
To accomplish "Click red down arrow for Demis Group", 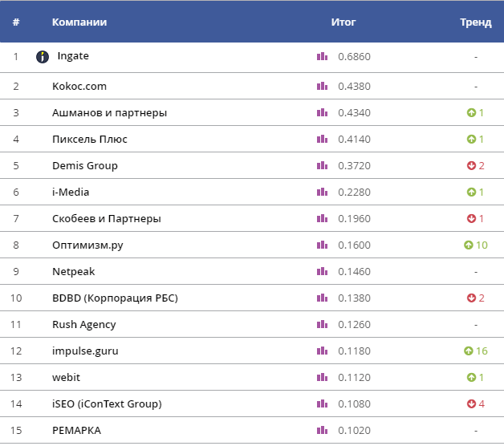I will [471, 165].
